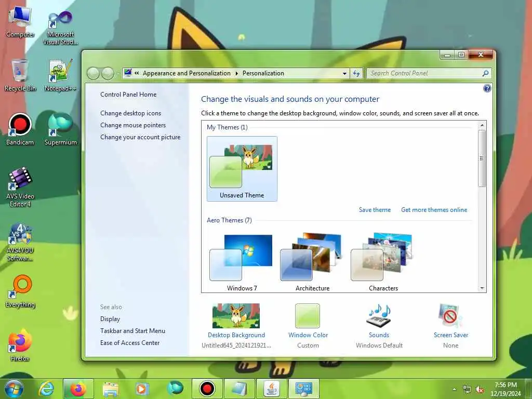Viewport: 532px width, 399px height.
Task: Open Windows Media Player taskbar icon
Action: 142,389
